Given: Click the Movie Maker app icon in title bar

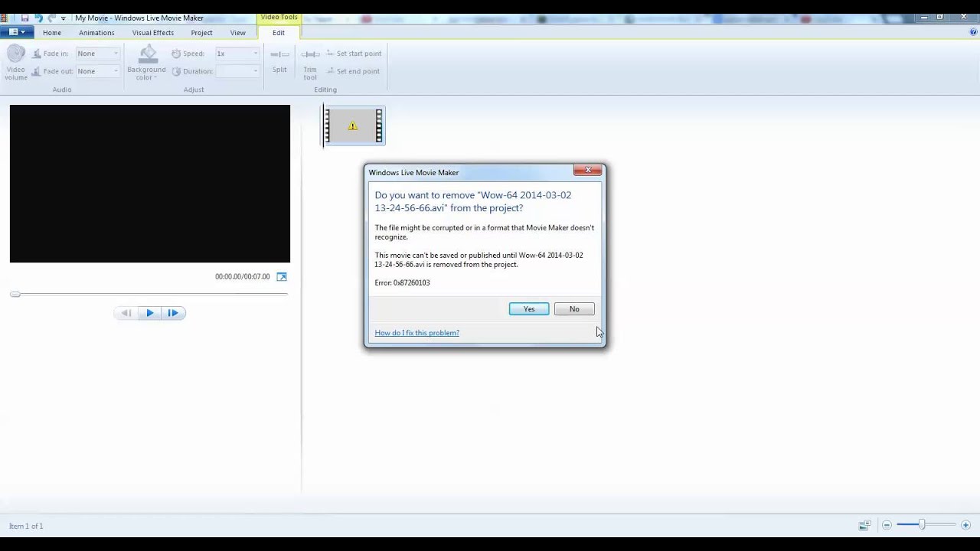Looking at the screenshot, I should click(x=5, y=18).
